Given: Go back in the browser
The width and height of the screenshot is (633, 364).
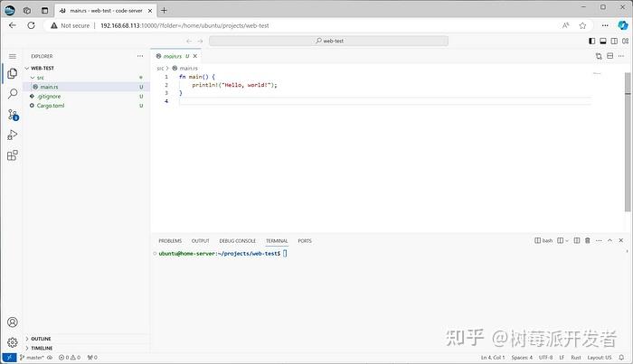Looking at the screenshot, I should coord(13,25).
